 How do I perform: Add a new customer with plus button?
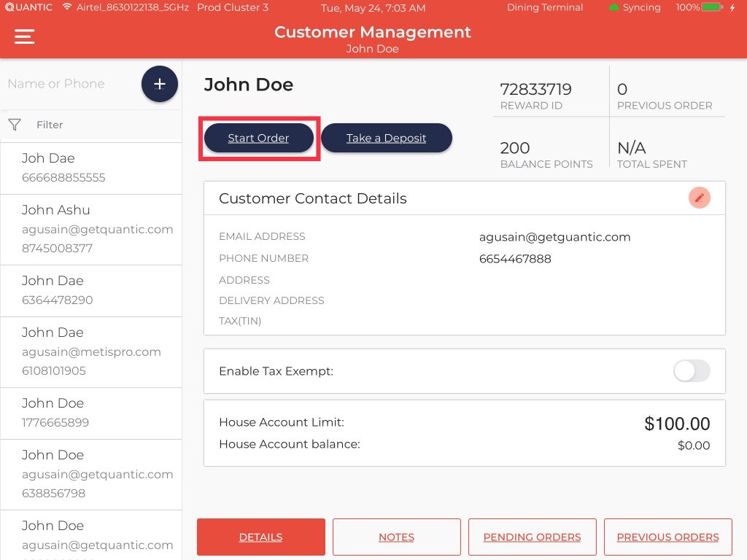(x=159, y=84)
